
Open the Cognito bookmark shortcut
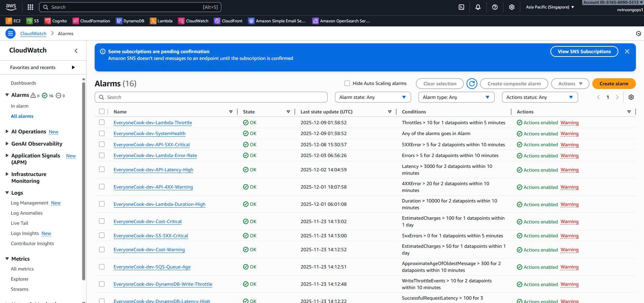56,21
